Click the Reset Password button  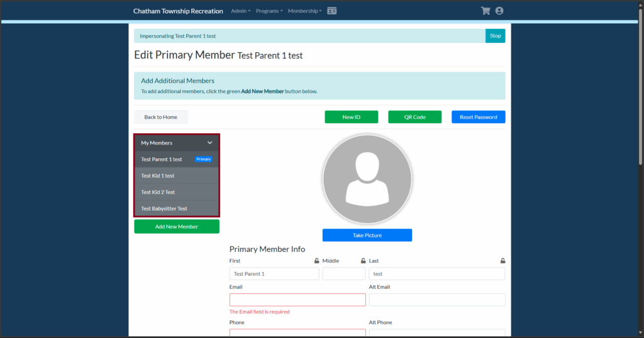tap(479, 117)
